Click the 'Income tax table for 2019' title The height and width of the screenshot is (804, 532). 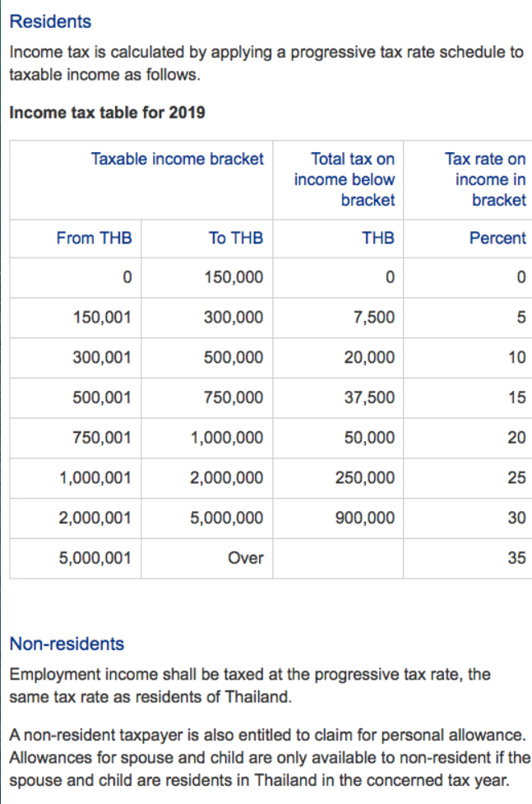pyautogui.click(x=107, y=112)
